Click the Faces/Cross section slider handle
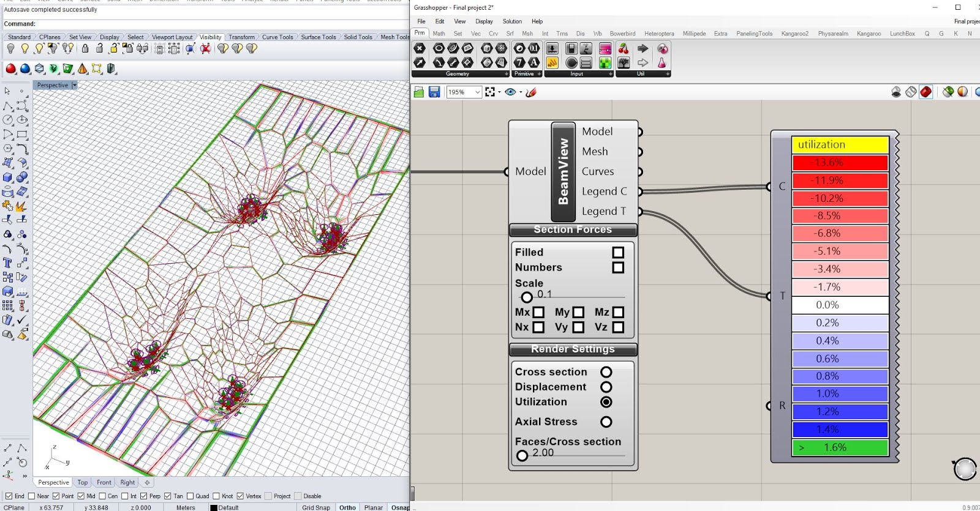This screenshot has height=511, width=980. tap(522, 455)
